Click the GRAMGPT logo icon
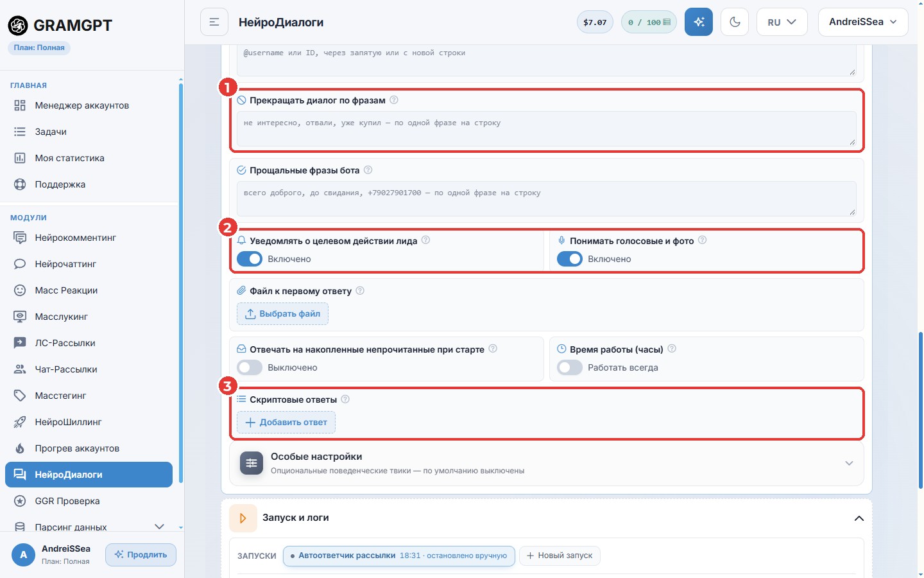This screenshot has width=924, height=578. [x=18, y=25]
